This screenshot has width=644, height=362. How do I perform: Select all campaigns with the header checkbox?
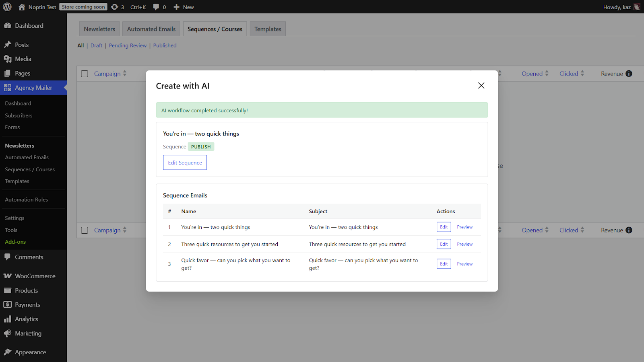(85, 74)
